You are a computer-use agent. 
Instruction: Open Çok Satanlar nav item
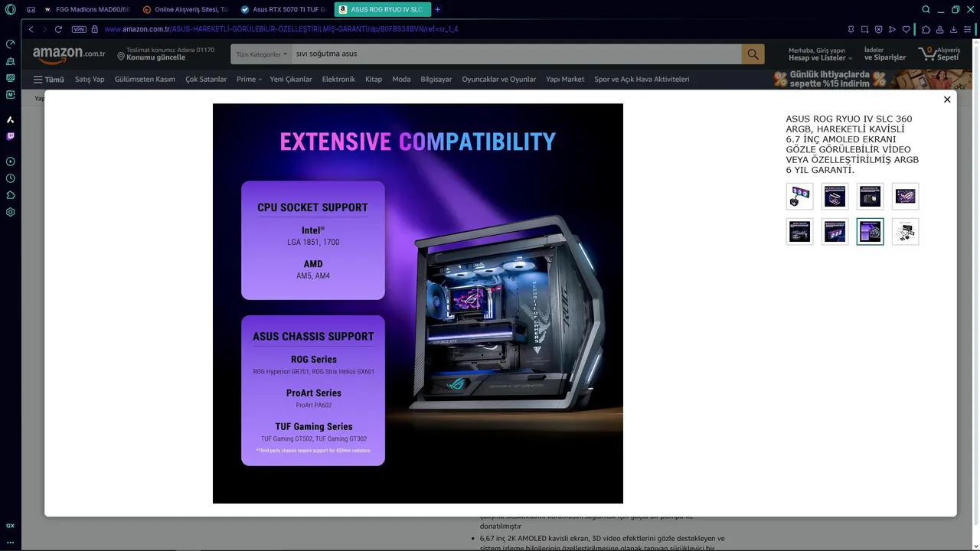(206, 79)
